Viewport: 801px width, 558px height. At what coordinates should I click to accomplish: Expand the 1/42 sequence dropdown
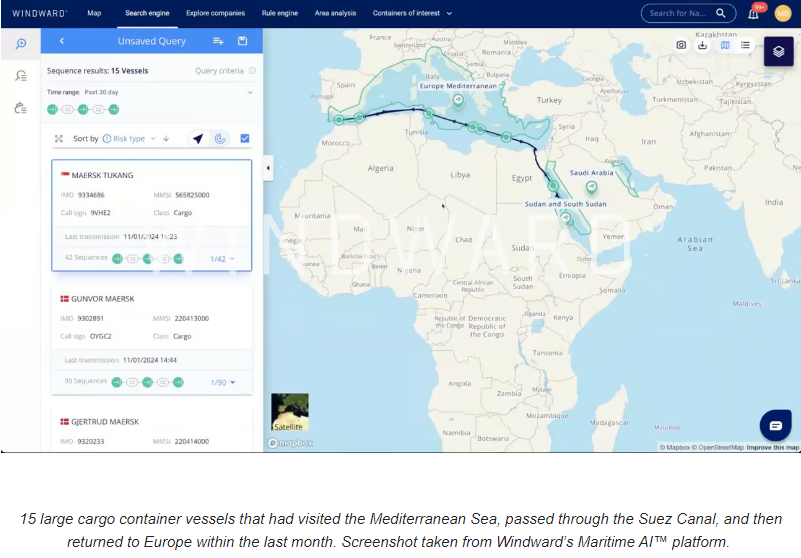click(223, 259)
